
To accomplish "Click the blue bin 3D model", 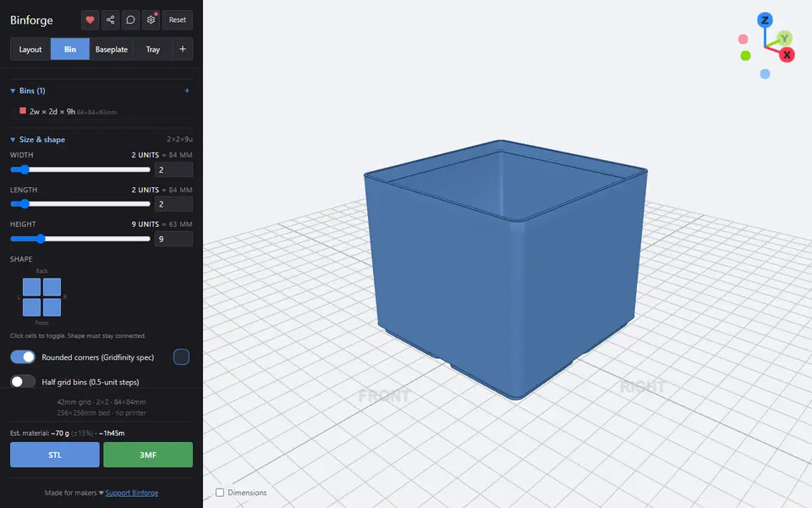I will (506, 269).
